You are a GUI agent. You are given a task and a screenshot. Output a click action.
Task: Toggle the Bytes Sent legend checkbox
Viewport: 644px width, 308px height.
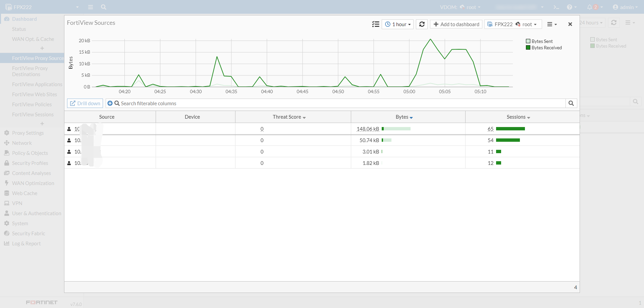[528, 41]
